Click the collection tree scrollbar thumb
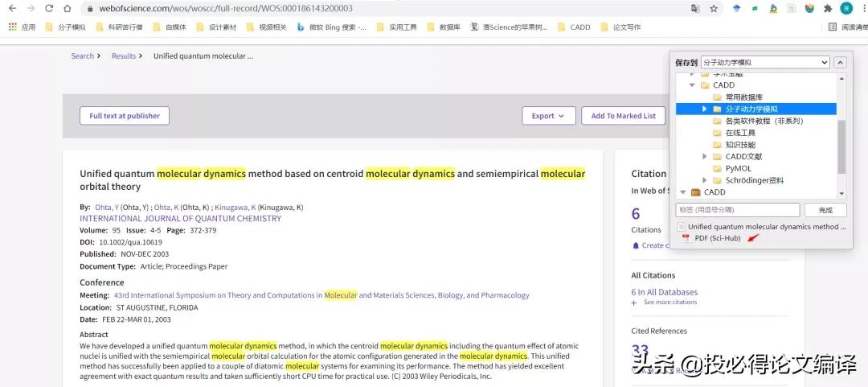868x387 pixels. click(841, 147)
